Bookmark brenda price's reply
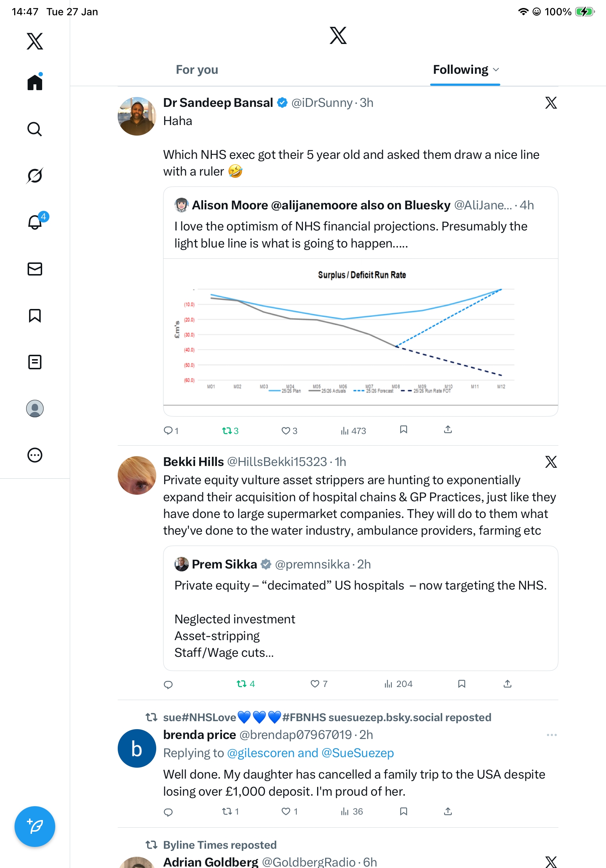 tap(404, 811)
